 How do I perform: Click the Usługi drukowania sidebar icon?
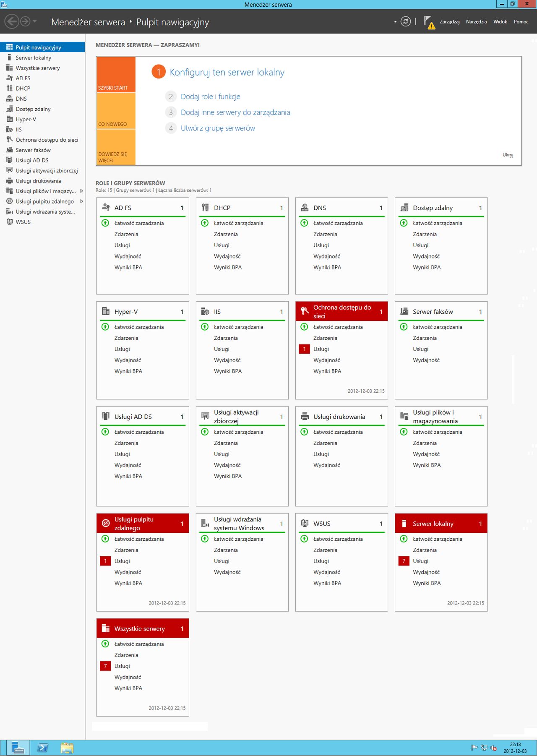[x=9, y=181]
